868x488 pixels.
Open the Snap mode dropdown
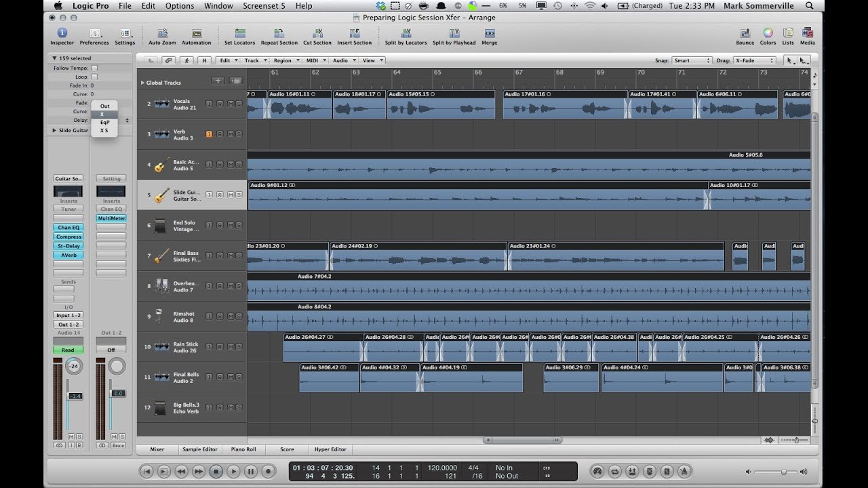(691, 60)
